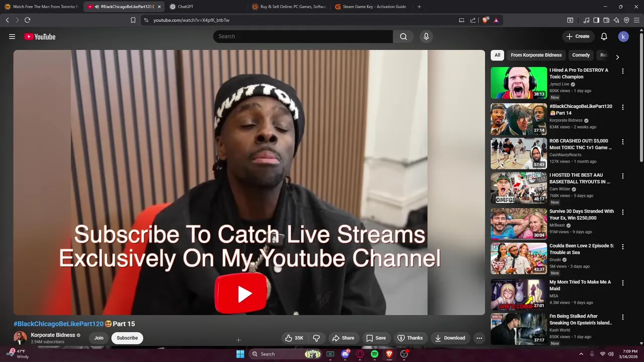
Task: Open I HOSTED THE BEST AAU video title
Action: pos(580,178)
